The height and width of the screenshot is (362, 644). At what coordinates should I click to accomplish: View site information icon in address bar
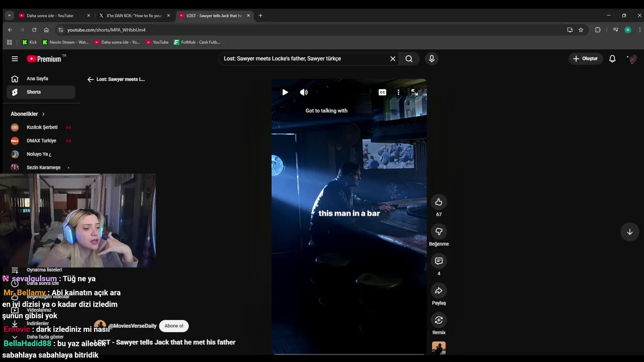61,30
